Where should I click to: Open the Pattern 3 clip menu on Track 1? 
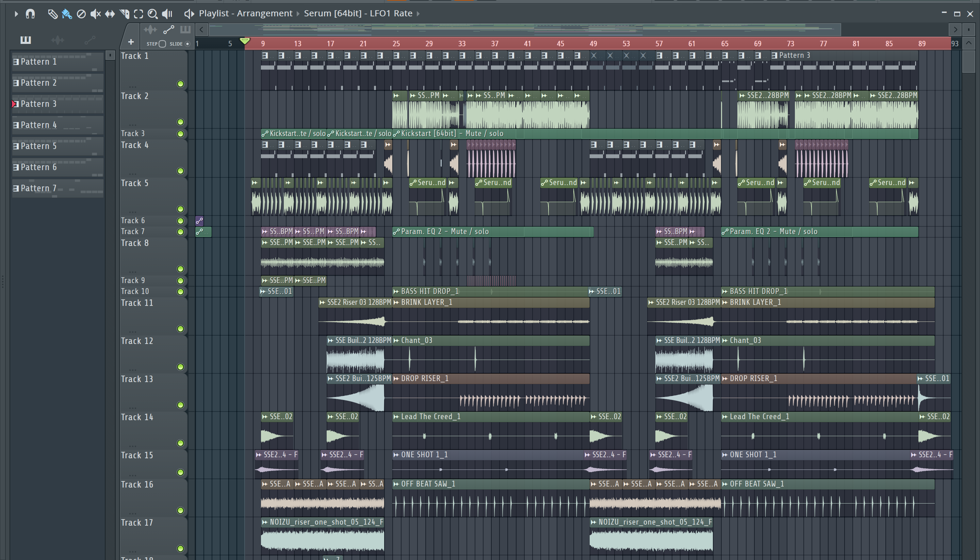774,55
